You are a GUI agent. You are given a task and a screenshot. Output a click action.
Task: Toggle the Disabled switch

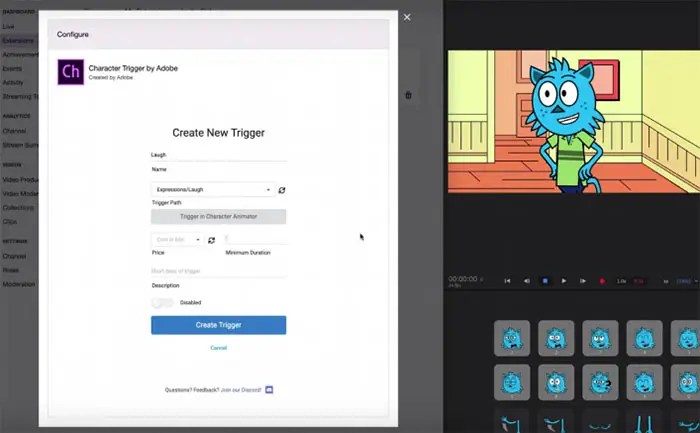point(162,303)
